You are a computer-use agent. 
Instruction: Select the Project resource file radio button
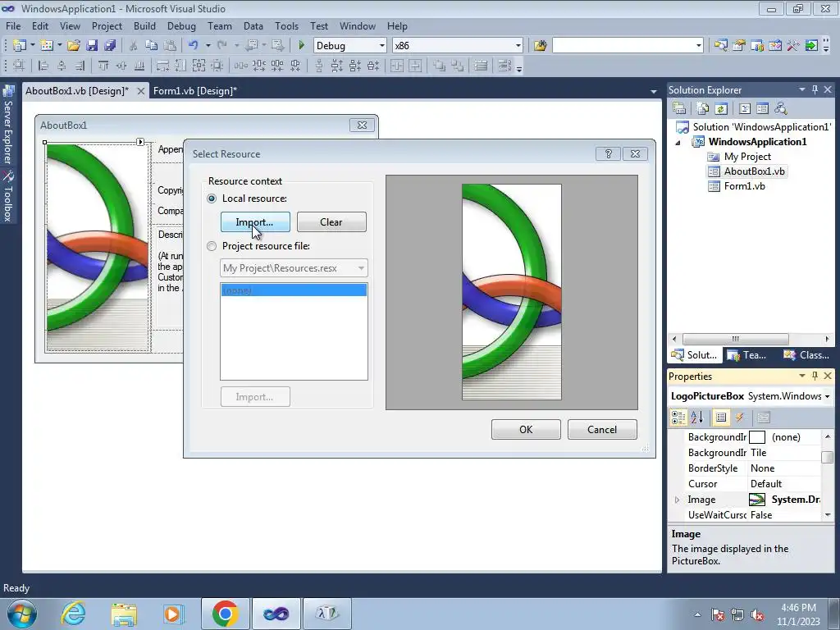212,246
